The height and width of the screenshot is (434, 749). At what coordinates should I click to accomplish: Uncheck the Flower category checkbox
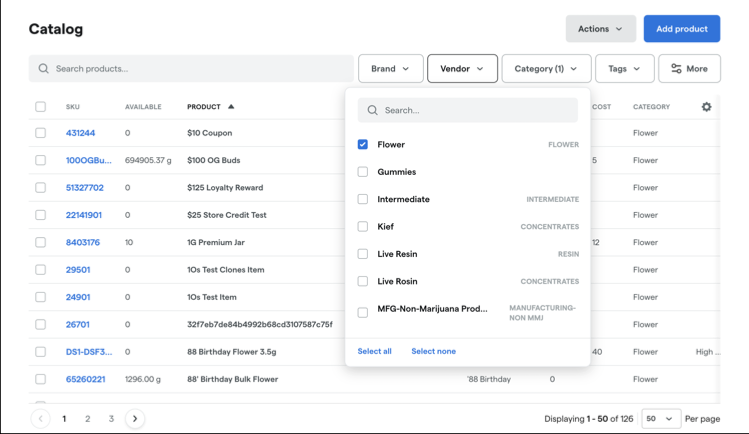click(x=363, y=144)
